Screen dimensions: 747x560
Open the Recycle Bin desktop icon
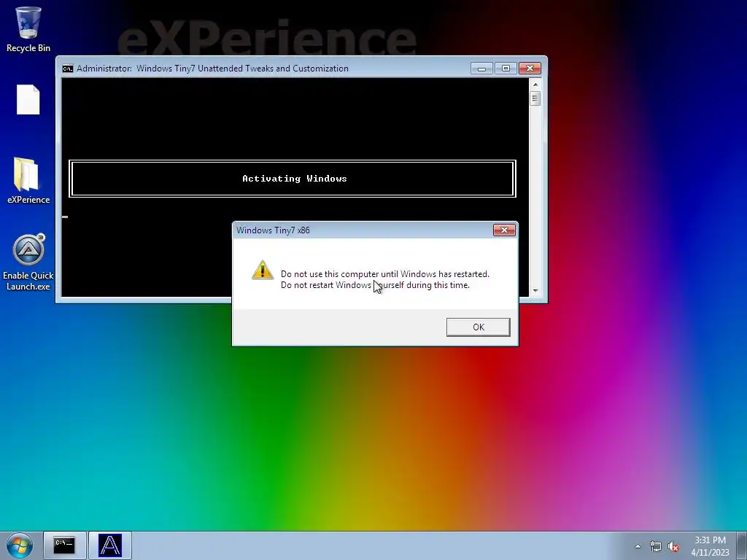coord(28,28)
